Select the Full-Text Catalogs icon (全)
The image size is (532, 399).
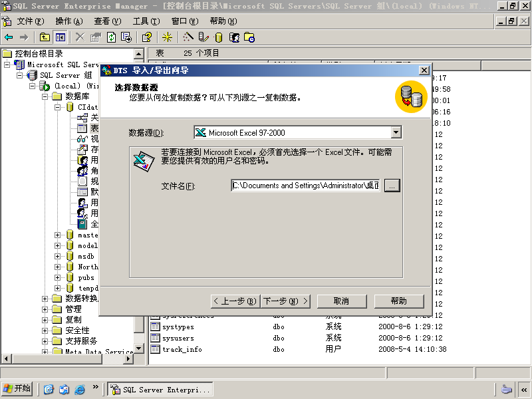pyautogui.click(x=82, y=224)
